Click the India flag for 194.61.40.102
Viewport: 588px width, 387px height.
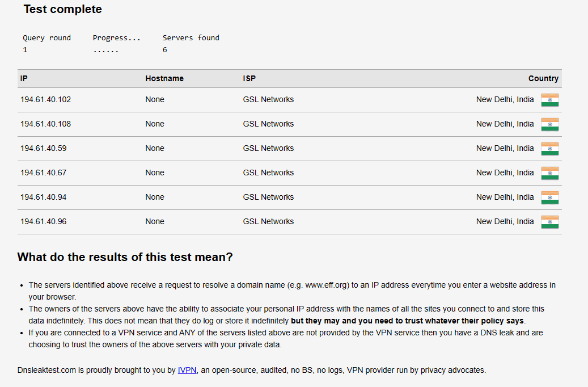(549, 100)
